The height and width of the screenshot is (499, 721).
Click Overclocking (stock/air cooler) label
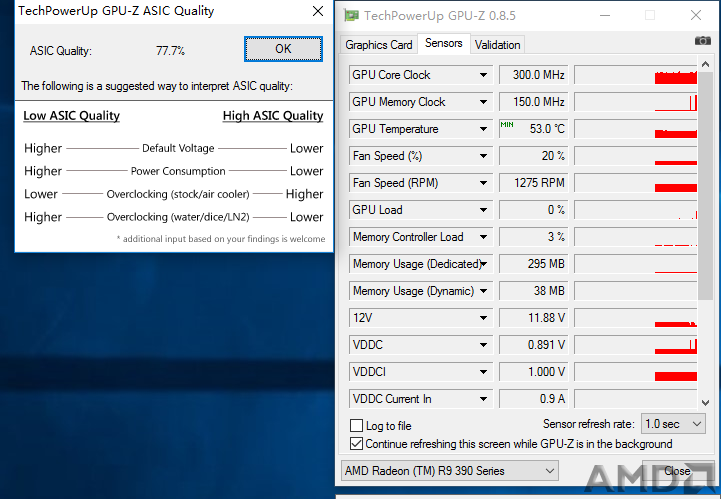(x=178, y=194)
